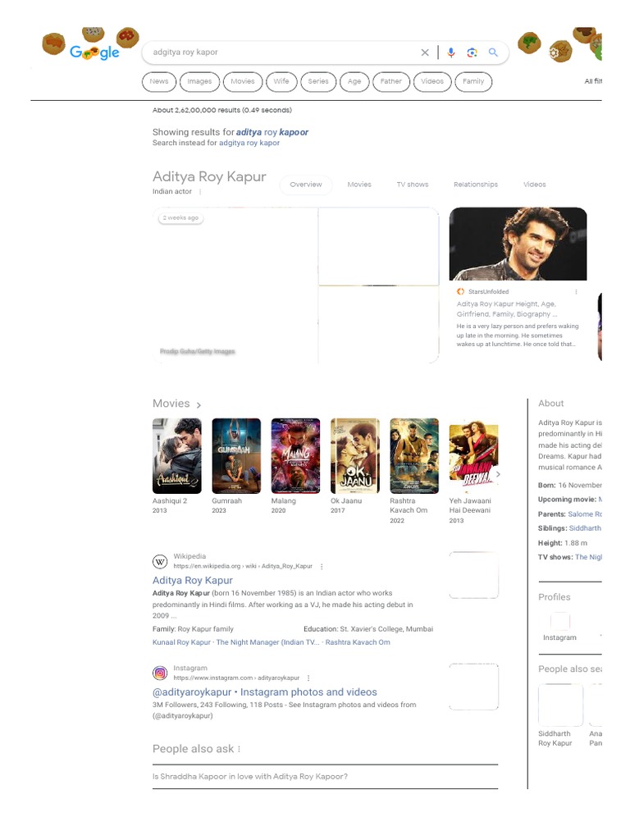This screenshot has height=840, width=630.
Task: Open Yeh Jawaani Hai Deewani poster
Action: 473,456
